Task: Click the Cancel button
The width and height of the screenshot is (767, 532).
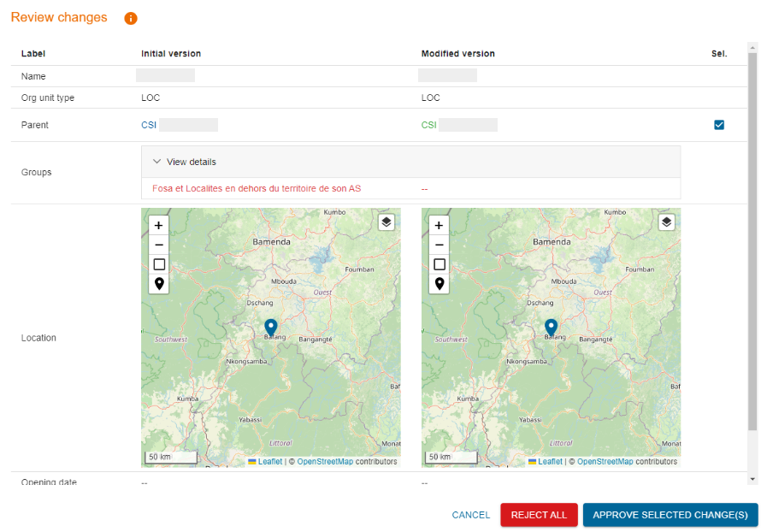Action: click(470, 515)
